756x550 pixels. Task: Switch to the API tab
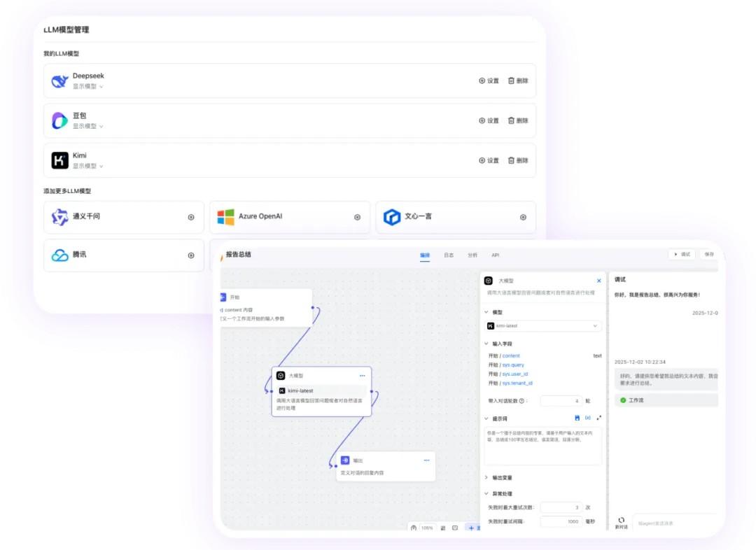tap(495, 255)
